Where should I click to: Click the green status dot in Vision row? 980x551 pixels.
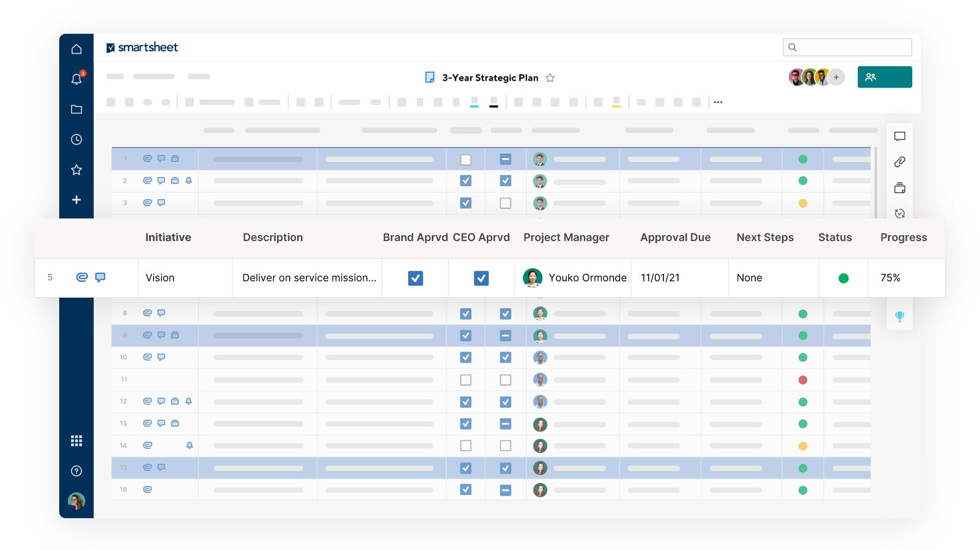click(843, 278)
